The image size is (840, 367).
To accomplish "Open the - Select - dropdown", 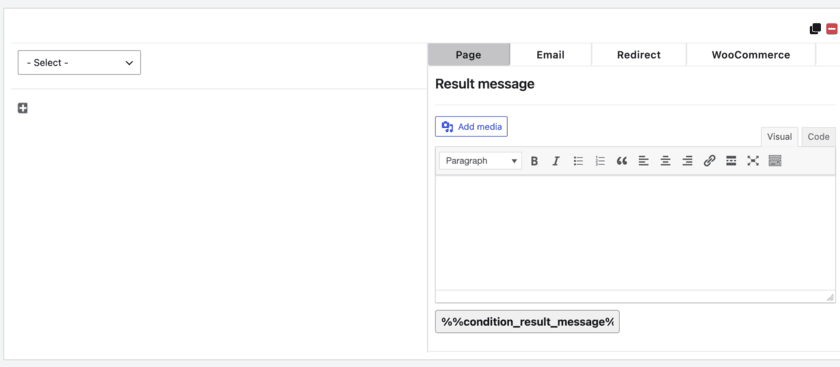I will point(79,63).
